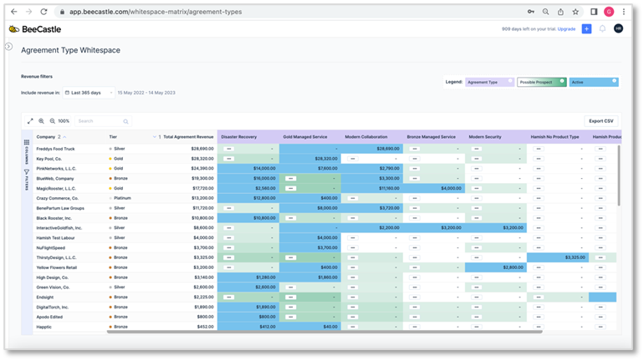Select the Disaster Recovery column header

(238, 137)
